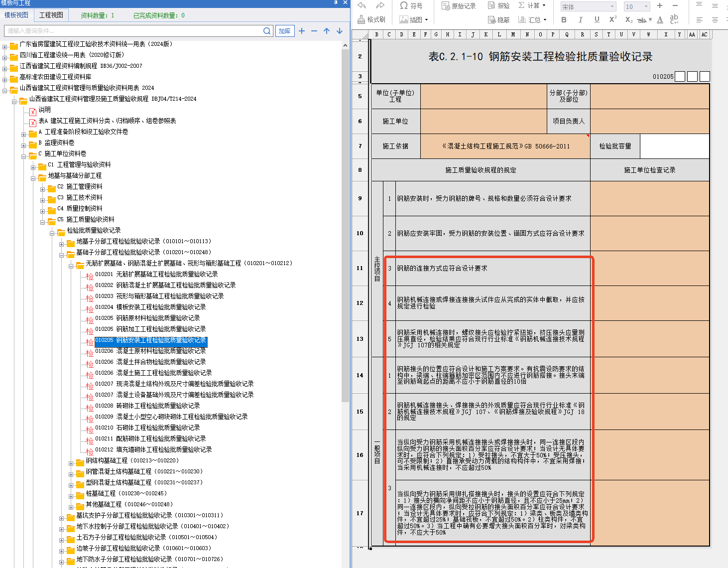Apply underline formatting
This screenshot has height=568, width=728.
pyautogui.click(x=597, y=19)
